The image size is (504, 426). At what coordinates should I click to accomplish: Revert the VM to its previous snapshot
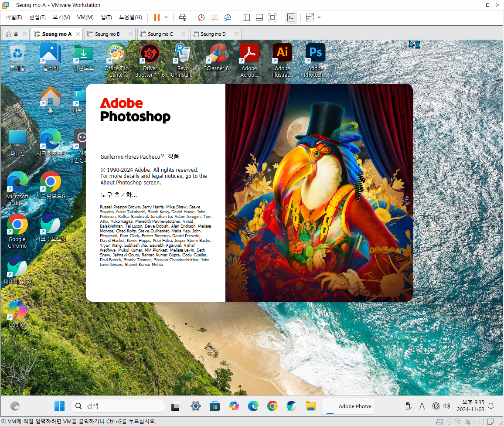pyautogui.click(x=215, y=17)
